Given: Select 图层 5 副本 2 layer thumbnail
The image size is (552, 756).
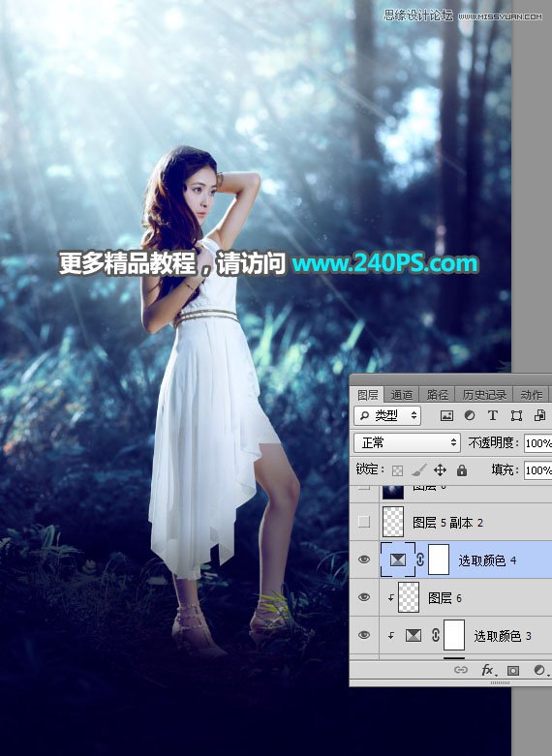Looking at the screenshot, I should [x=393, y=522].
